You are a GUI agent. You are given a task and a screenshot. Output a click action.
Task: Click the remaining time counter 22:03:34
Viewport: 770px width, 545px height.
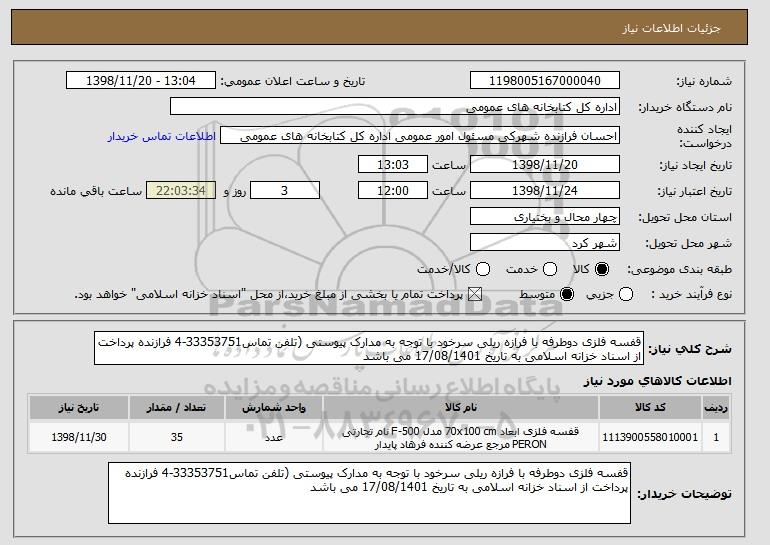(181, 190)
